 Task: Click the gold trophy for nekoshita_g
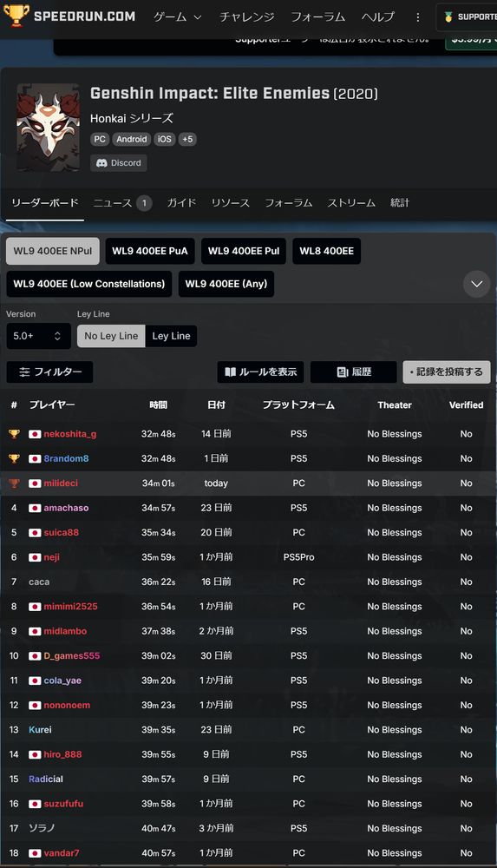point(14,434)
